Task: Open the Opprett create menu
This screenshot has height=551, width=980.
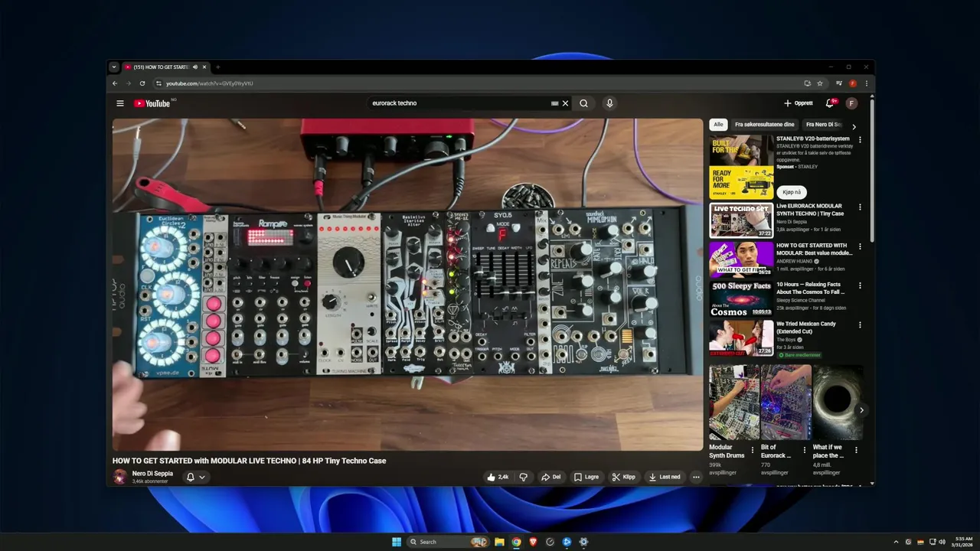Action: tap(799, 103)
